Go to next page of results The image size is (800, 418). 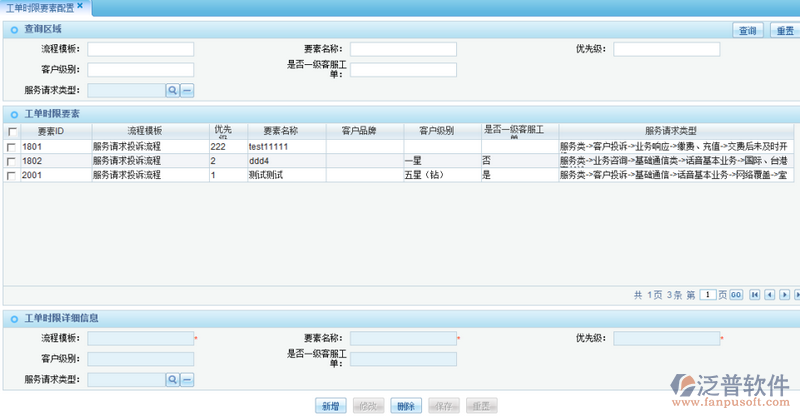click(x=785, y=295)
